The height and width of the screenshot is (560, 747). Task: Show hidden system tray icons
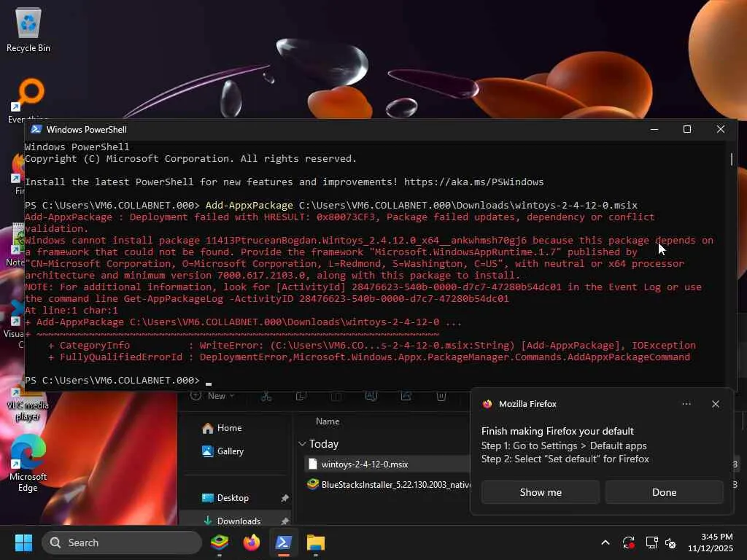pos(605,542)
